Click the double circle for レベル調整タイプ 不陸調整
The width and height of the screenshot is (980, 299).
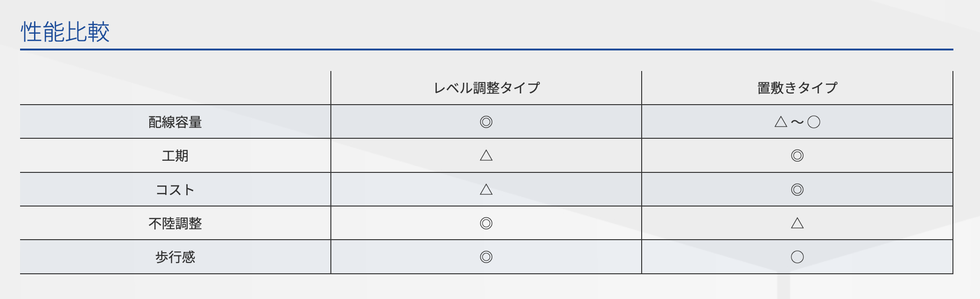tap(486, 223)
